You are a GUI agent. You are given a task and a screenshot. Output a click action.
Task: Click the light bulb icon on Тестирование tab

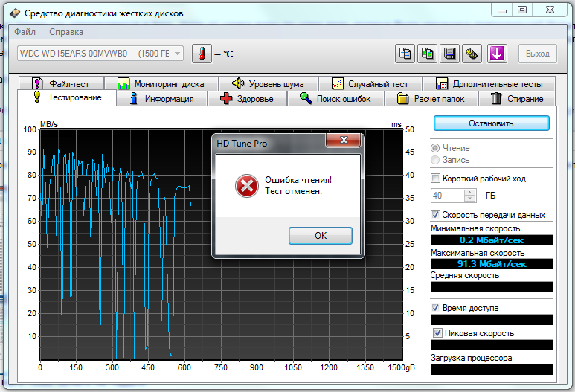point(36,97)
